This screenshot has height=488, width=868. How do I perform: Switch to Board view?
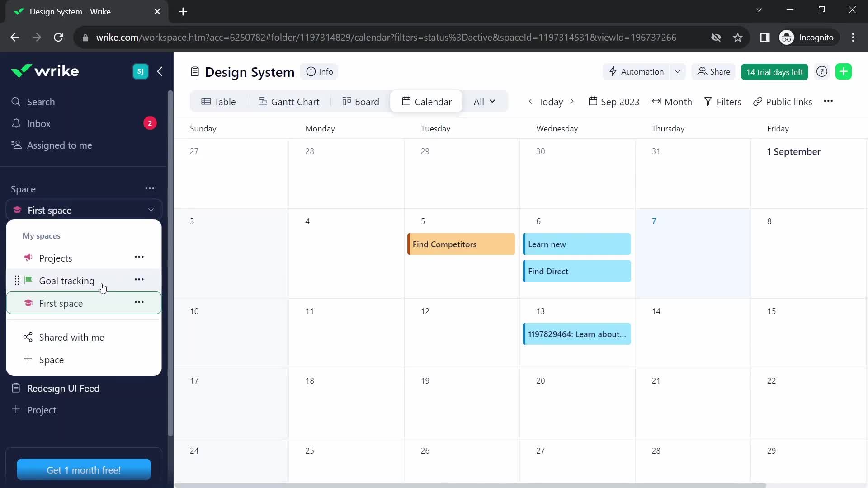(361, 102)
